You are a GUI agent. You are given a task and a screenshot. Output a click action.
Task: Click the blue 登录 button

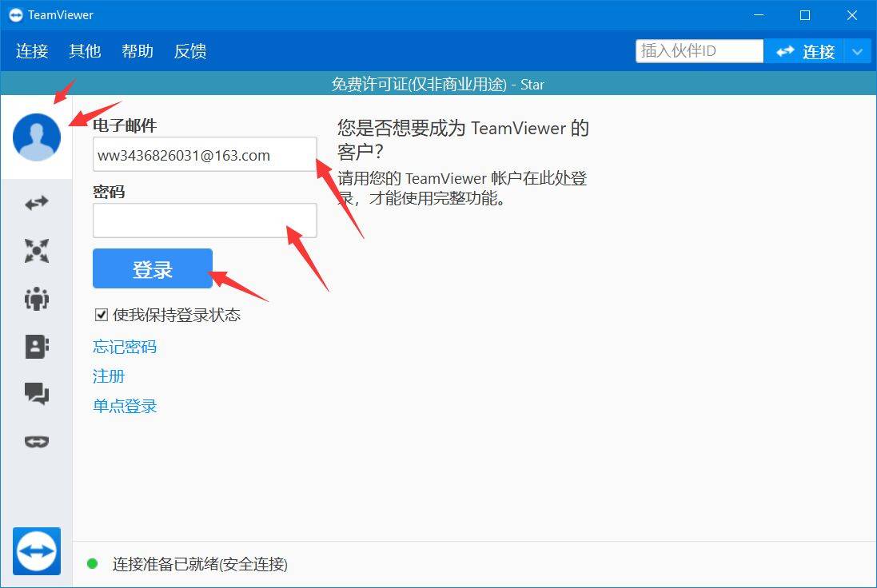(x=153, y=269)
